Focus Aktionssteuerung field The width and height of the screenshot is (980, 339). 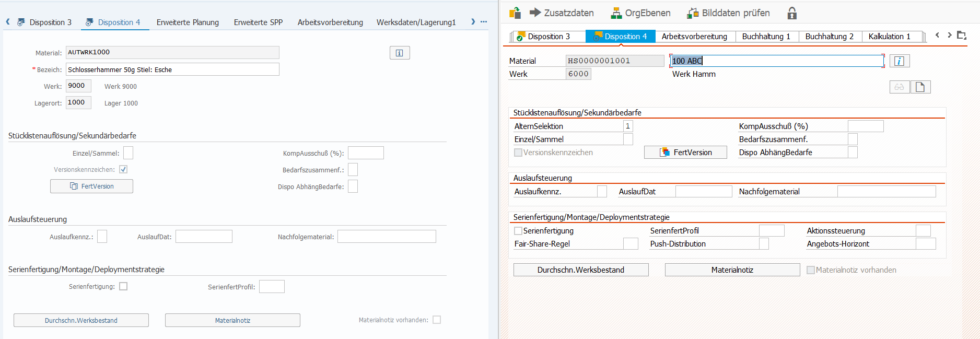pyautogui.click(x=923, y=231)
